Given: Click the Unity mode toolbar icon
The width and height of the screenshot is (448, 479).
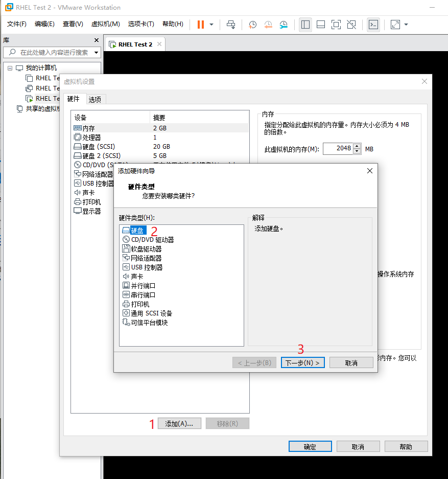Looking at the screenshot, I should point(351,25).
